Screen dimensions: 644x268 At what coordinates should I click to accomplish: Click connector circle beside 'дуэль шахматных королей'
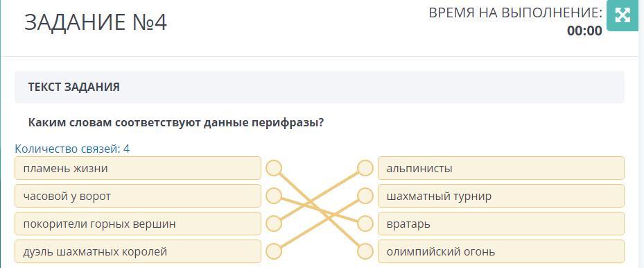click(274, 251)
